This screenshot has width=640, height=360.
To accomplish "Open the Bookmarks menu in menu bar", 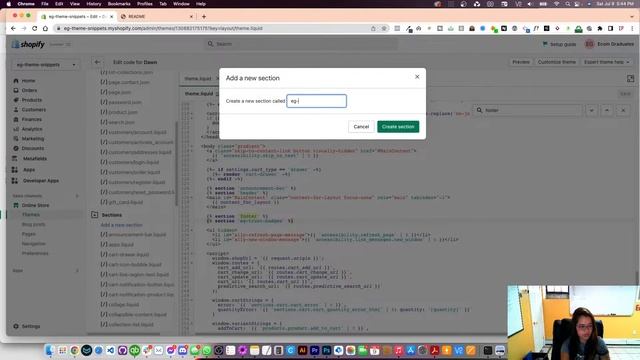I will pos(119,4).
